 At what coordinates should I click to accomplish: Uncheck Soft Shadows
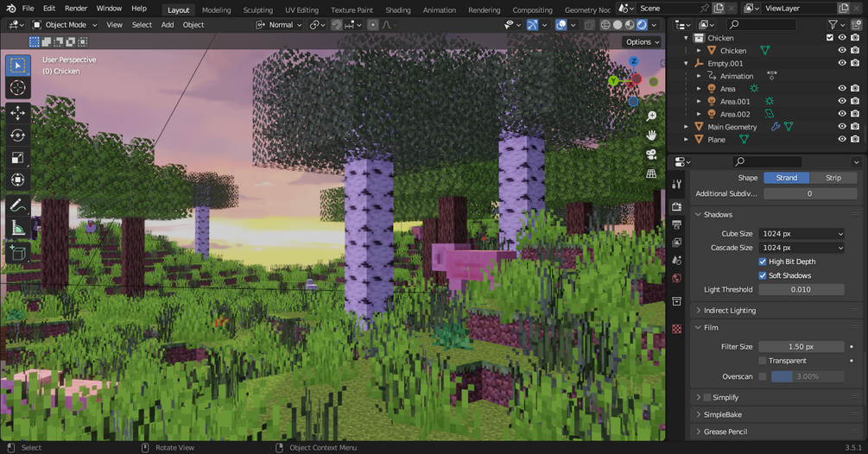pyautogui.click(x=763, y=275)
